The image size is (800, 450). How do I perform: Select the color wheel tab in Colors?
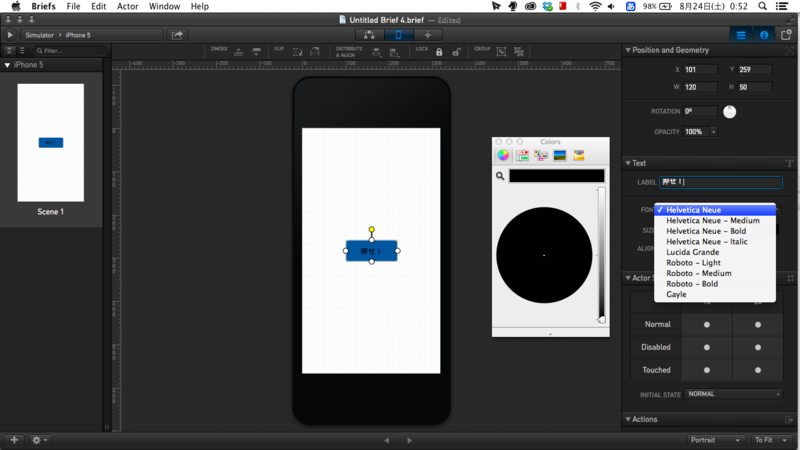tap(503, 155)
